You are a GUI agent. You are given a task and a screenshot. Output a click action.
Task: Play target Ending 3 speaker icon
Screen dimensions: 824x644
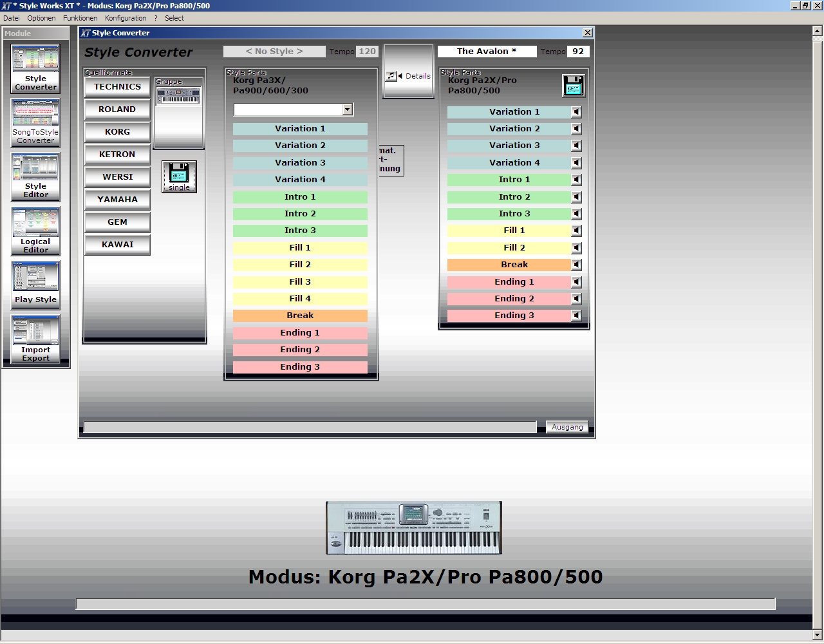[x=576, y=316]
